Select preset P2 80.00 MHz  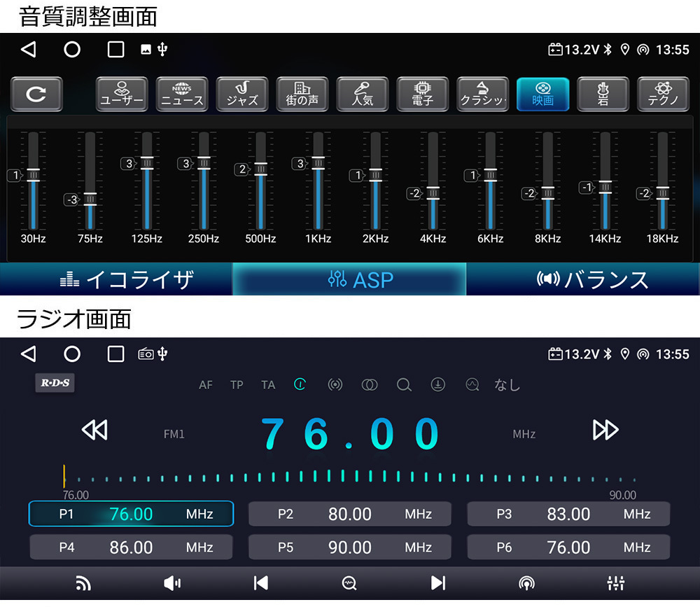[349, 514]
